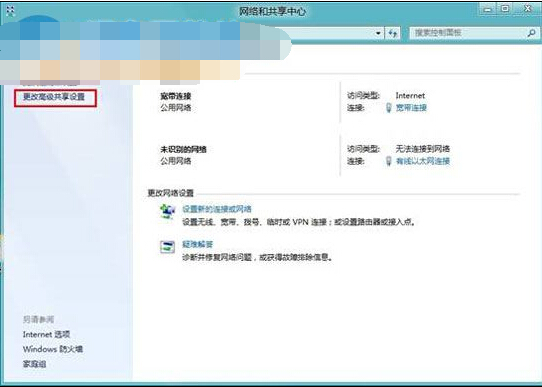Viewport: 542px width, 387px height.
Task: Maximize the 网络和共享中心 window
Action: point(505,9)
